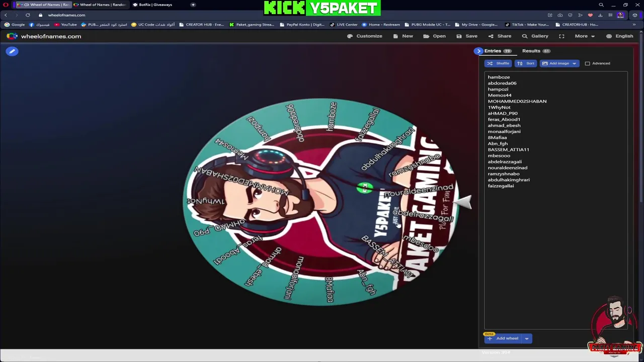
Task: Collapse the entries side panel arrow
Action: pos(478,51)
